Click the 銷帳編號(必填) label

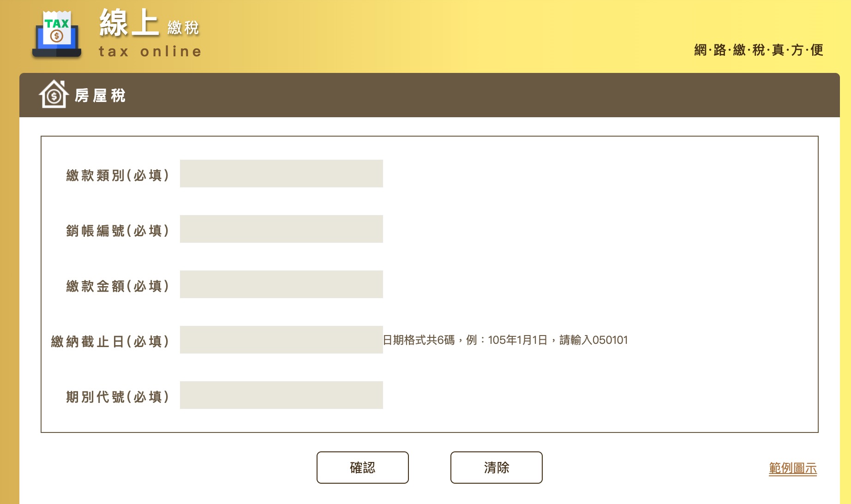(x=118, y=231)
